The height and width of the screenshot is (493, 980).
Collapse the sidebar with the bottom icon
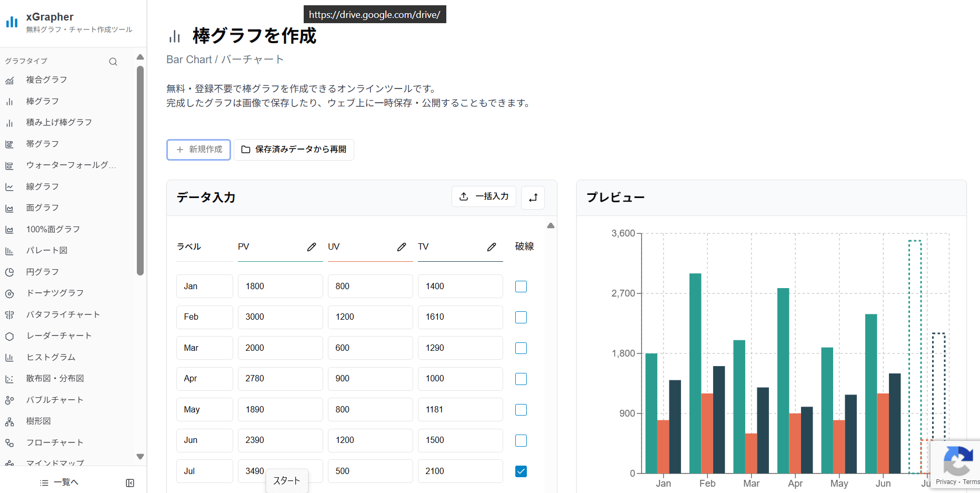[x=129, y=482]
